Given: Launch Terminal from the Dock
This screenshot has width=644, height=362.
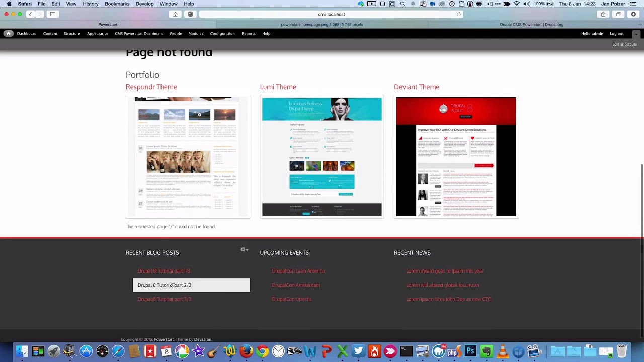Looking at the screenshot, I should coord(406,351).
